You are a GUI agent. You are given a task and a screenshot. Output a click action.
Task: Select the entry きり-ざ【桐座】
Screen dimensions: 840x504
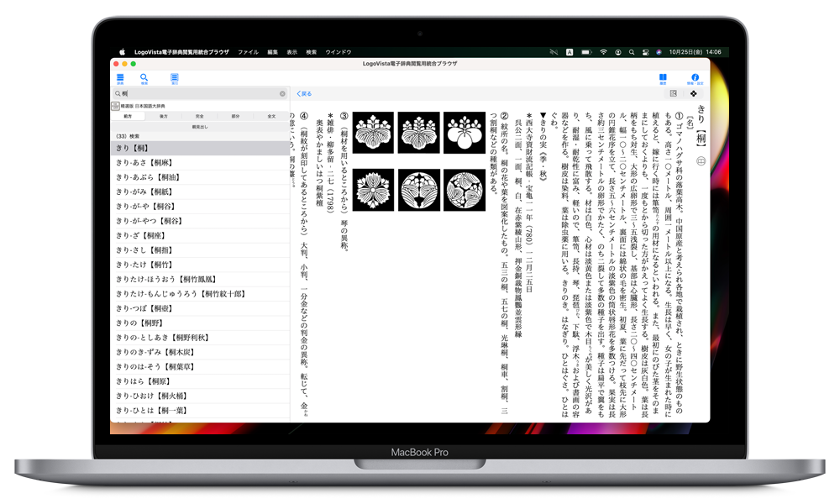click(200, 235)
